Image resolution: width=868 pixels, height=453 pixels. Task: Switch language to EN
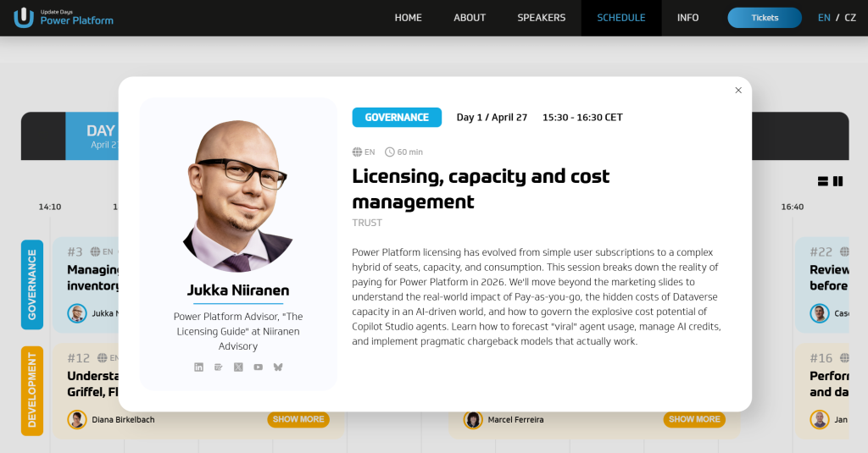pos(824,18)
